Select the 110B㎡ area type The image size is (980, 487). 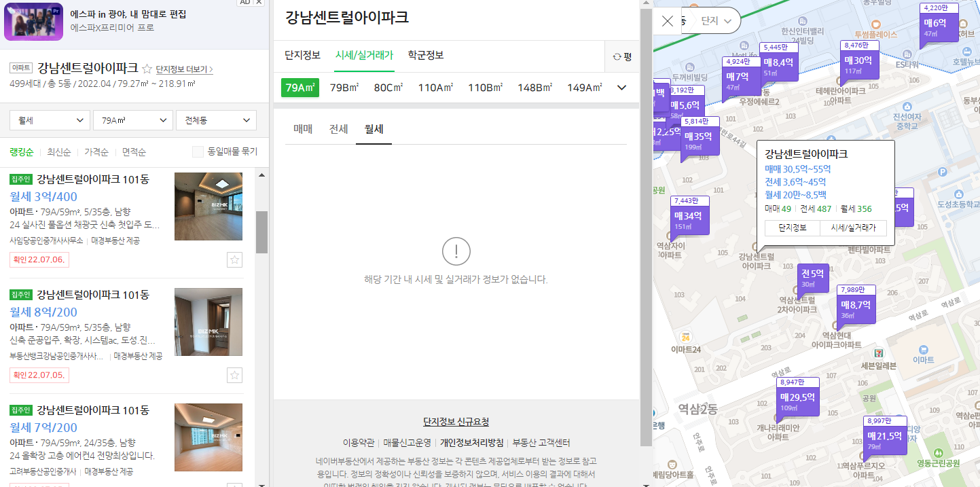486,88
